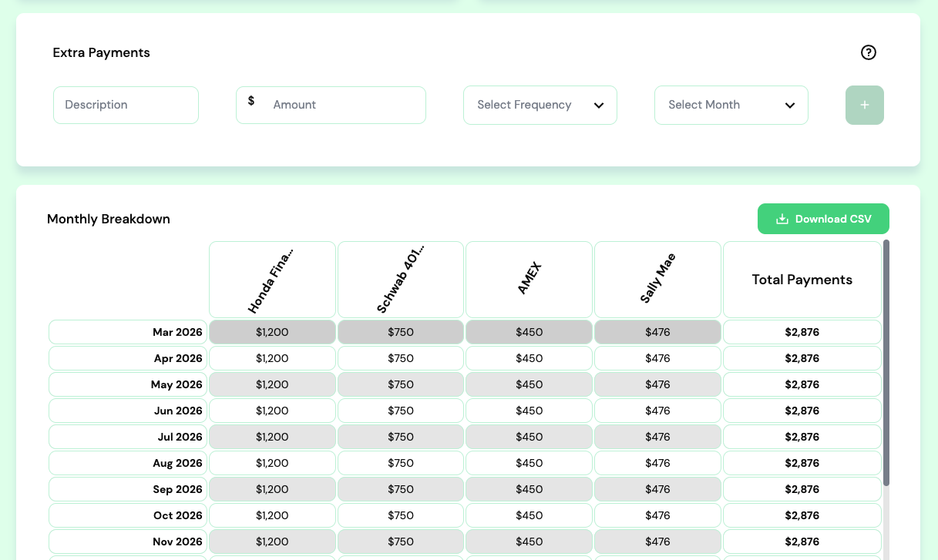Viewport: 938px width, 560px height.
Task: Select the Apr 2026 row label
Action: coord(128,358)
